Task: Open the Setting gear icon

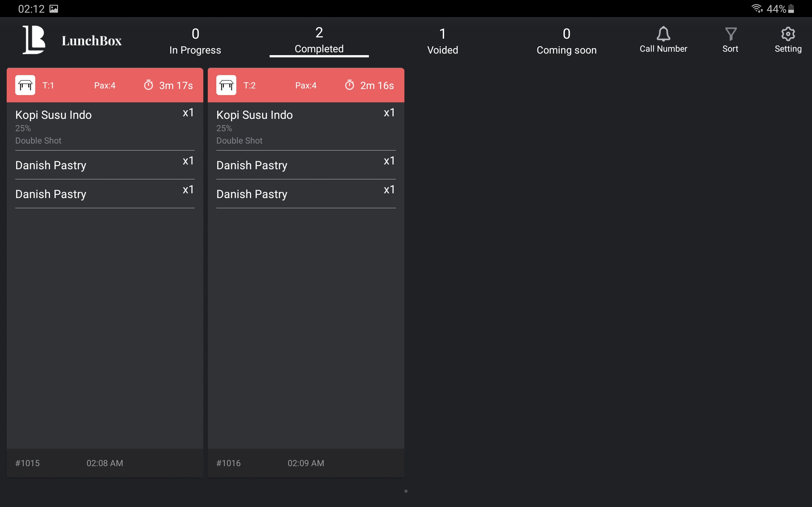Action: click(788, 34)
